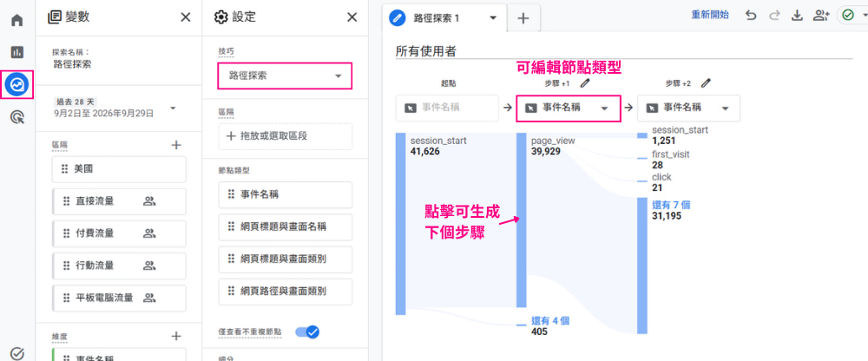
Task: Select the 直接流量 segment
Action: pos(119,201)
